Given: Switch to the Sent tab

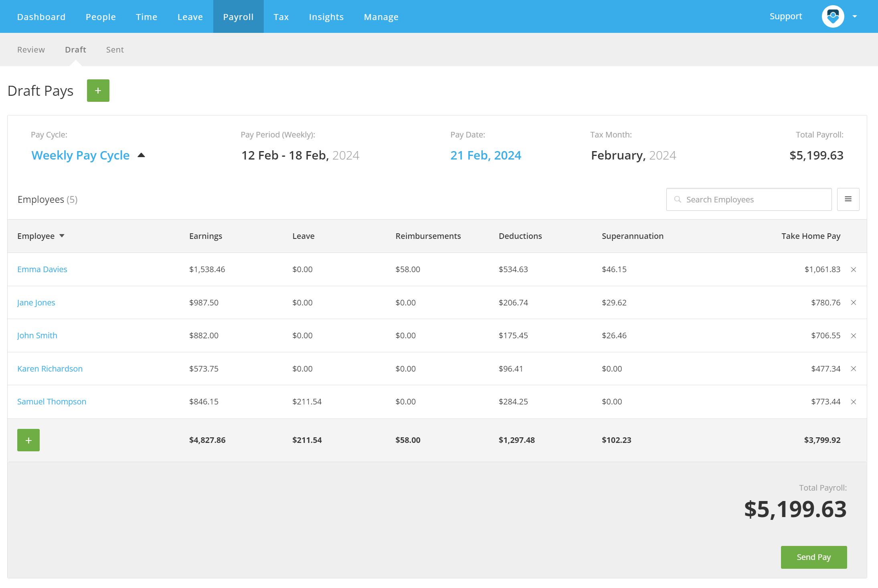Looking at the screenshot, I should [x=115, y=49].
